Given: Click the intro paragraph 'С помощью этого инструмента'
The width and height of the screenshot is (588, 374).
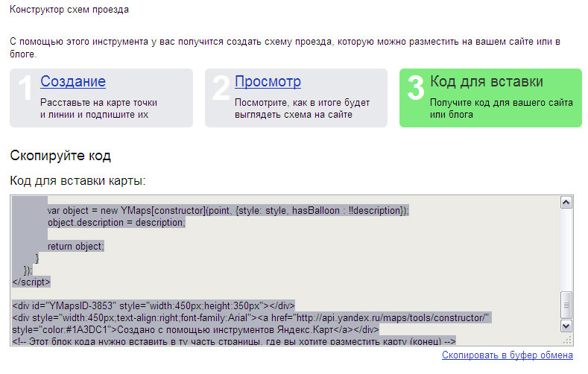Looking at the screenshot, I should (285, 48).
